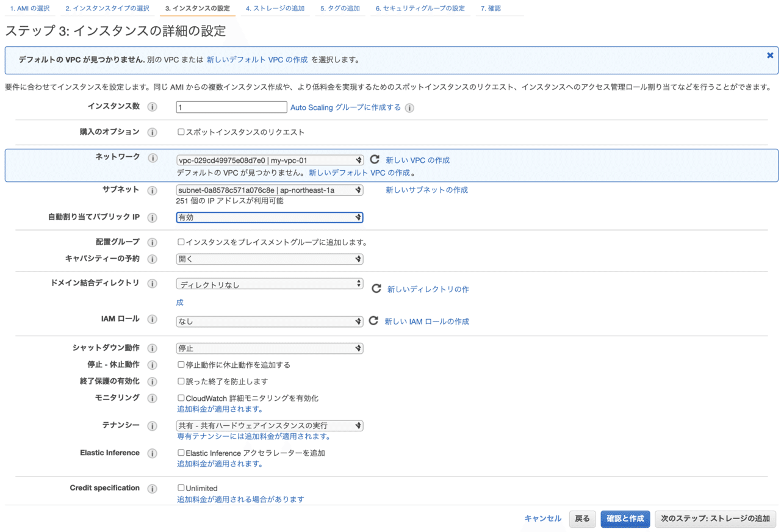Click info icon next to Credit specification
The height and width of the screenshot is (532, 781).
pyautogui.click(x=152, y=489)
